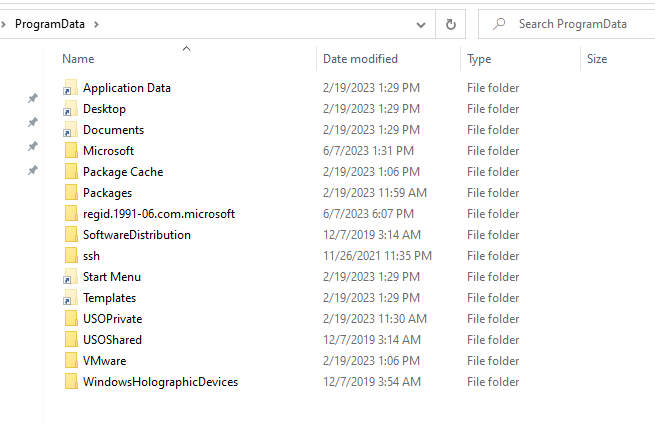655x425 pixels.
Task: Select the ssh folder name
Action: (x=91, y=256)
